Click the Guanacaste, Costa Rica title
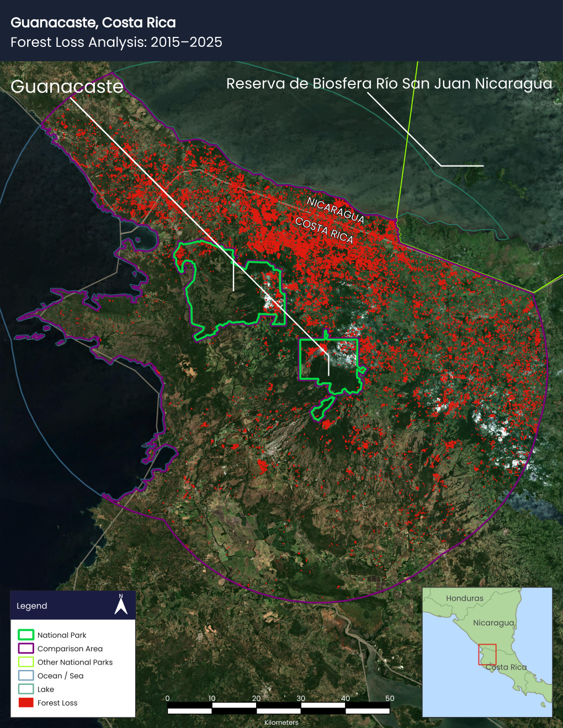Viewport: 563px width, 728px height. pyautogui.click(x=93, y=23)
